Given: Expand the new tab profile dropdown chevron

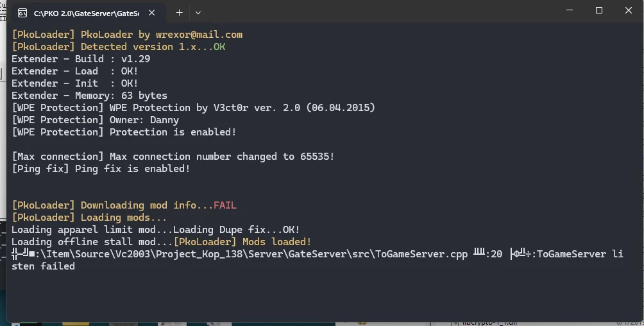Looking at the screenshot, I should [198, 13].
